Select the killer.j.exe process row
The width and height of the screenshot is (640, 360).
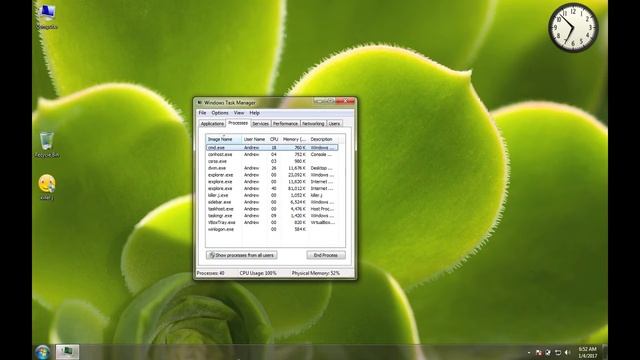(272, 195)
